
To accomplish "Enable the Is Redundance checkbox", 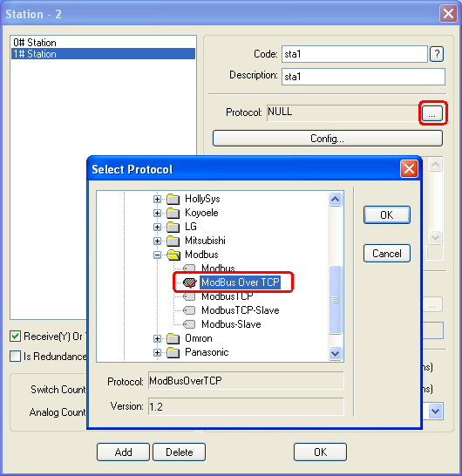I will click(15, 356).
